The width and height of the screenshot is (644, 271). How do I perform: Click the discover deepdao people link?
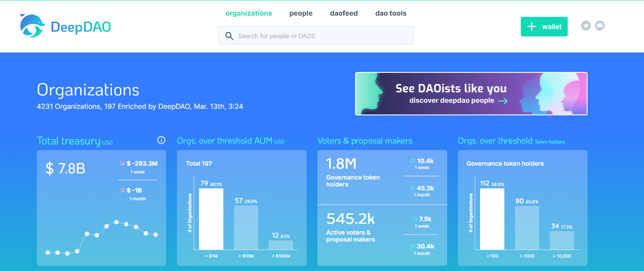coord(458,101)
